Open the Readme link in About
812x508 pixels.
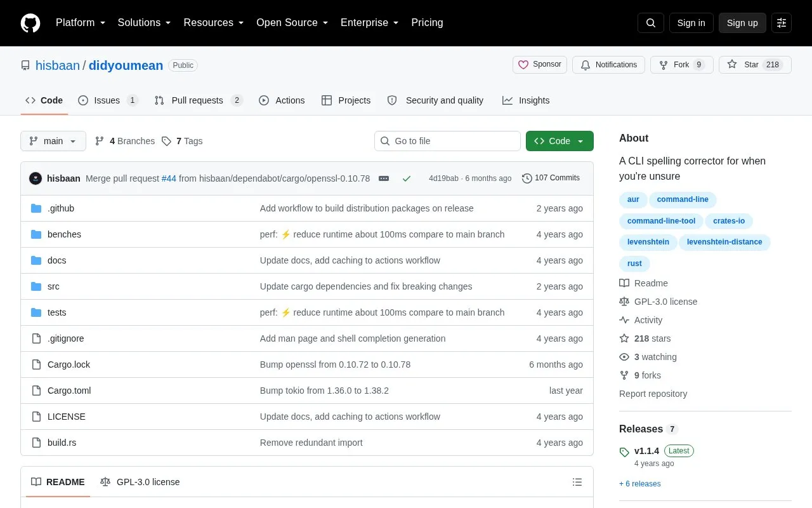644,283
